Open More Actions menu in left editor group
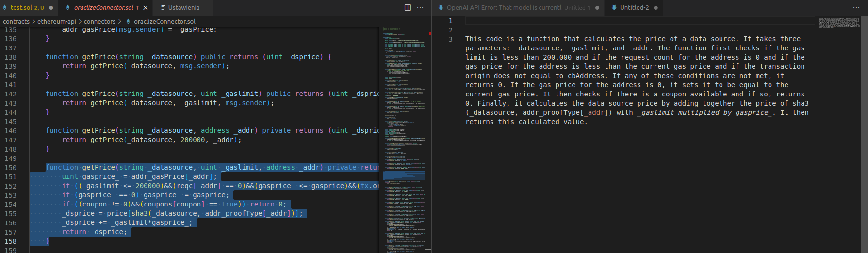The height and width of the screenshot is (253, 868). 420,8
